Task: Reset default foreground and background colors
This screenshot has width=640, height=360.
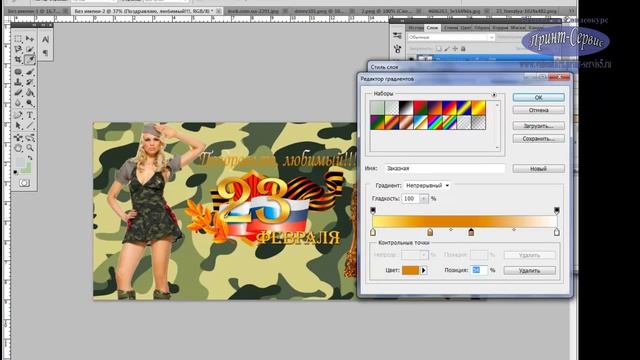Action: 16,173
